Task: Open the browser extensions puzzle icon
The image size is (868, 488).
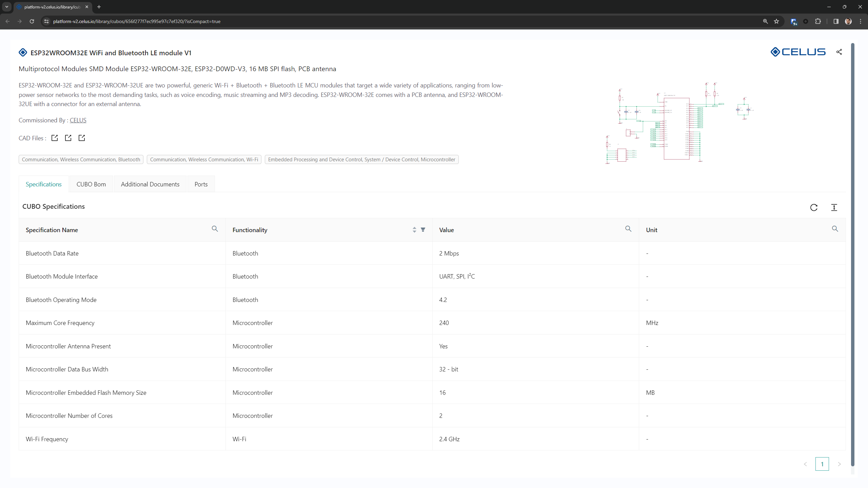Action: [x=818, y=21]
